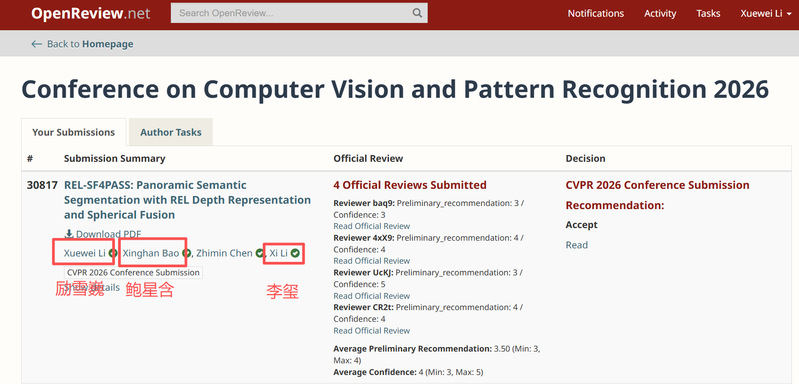The image size is (799, 384).
Task: Open the Tasks page
Action: tap(708, 14)
